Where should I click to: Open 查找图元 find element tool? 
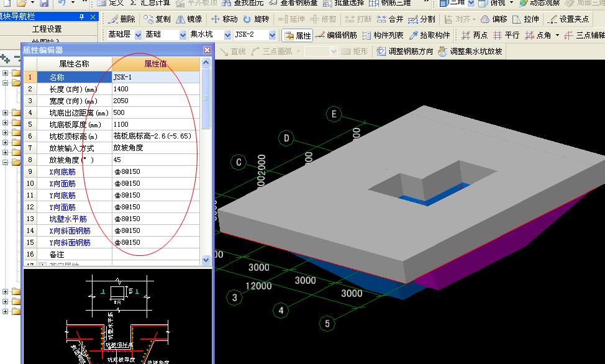243,2
